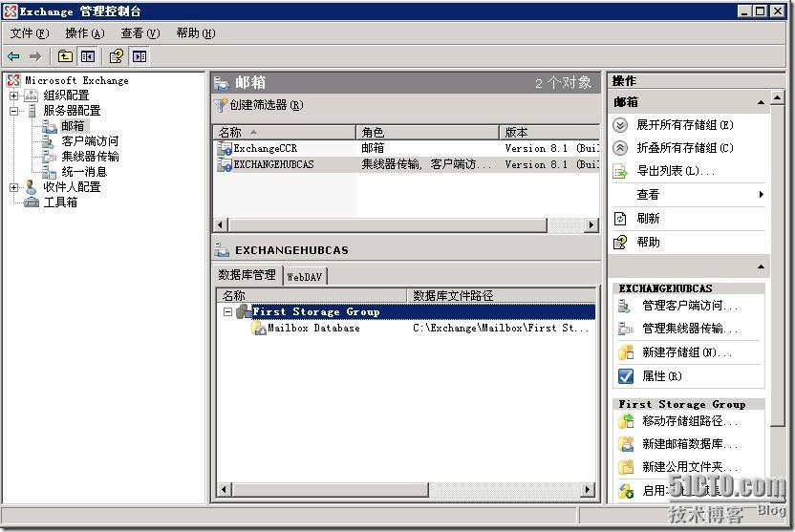
Task: Click the 属性 checkmark icon
Action: point(626,376)
